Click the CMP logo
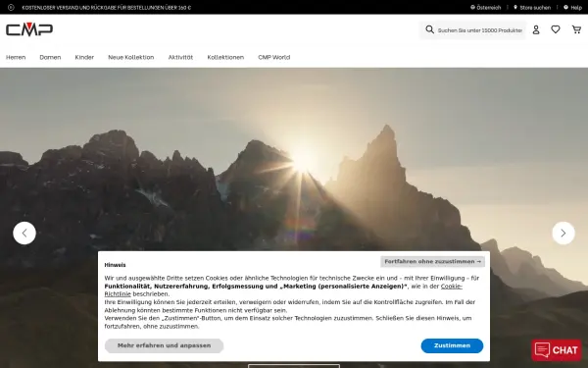 point(29,29)
